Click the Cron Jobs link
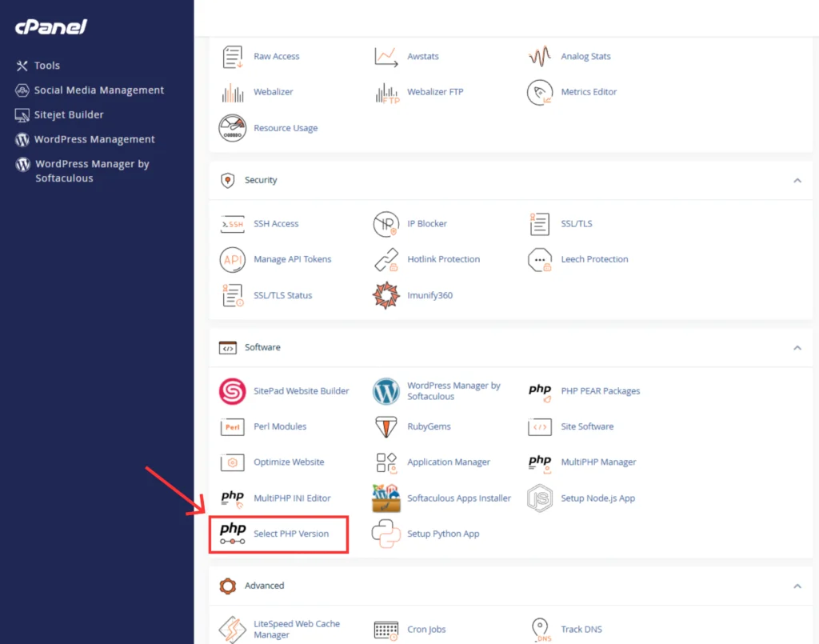819x644 pixels. [426, 630]
